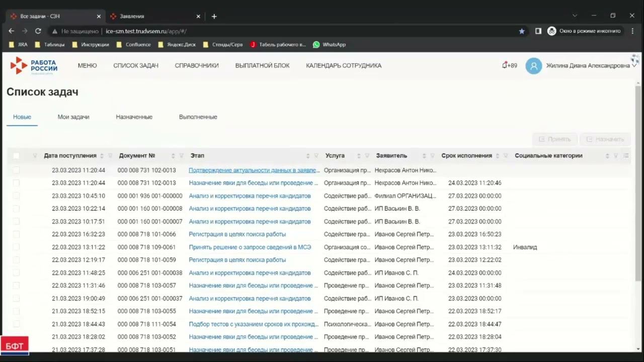Open Chrome three-dot menu
Screen dimensions: 644x362
click(x=632, y=31)
